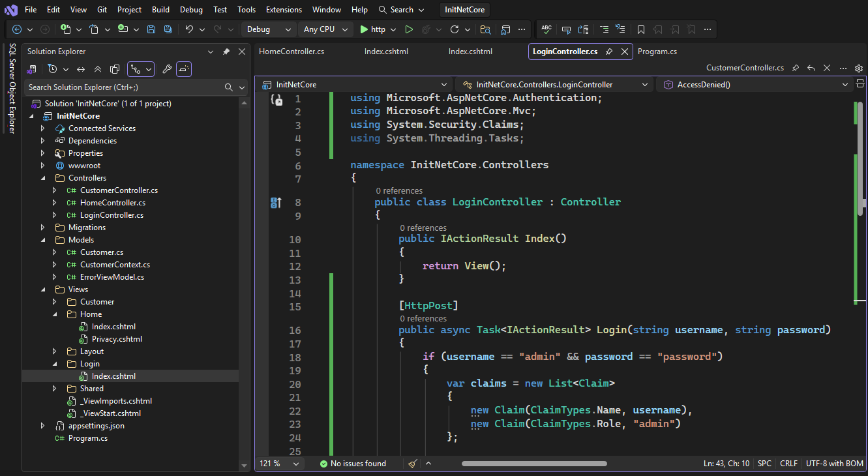The width and height of the screenshot is (868, 476).
Task: Click the editor horizontal scrollbar thumb
Action: 534,464
